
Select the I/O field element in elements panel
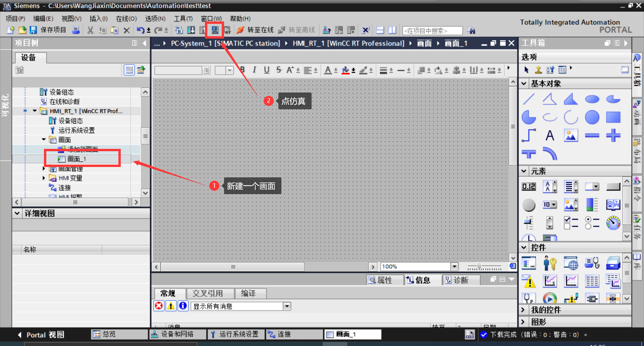[529, 186]
